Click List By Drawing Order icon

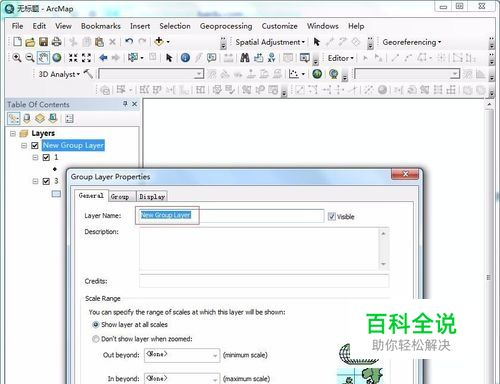click(x=14, y=118)
